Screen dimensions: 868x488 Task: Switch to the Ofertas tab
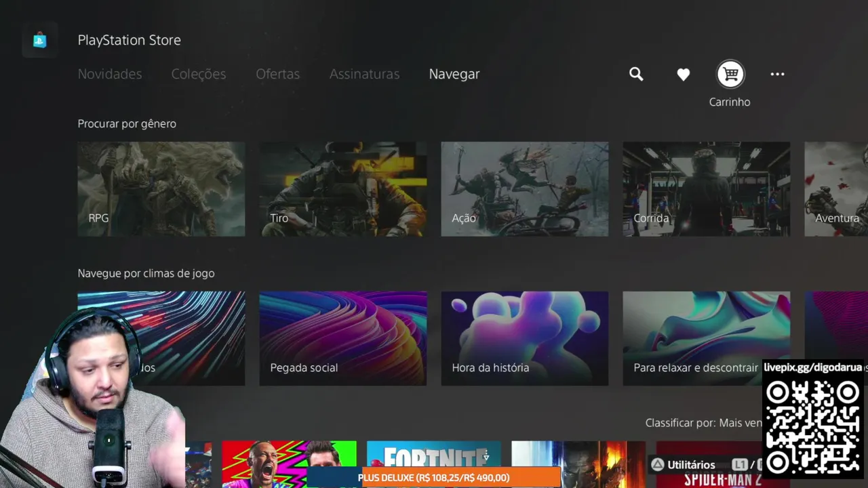point(278,74)
